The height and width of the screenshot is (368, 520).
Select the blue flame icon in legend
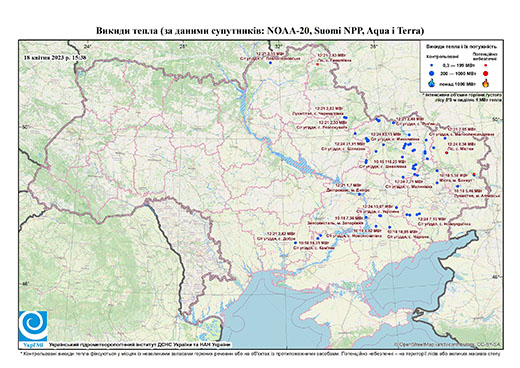coord(432,83)
